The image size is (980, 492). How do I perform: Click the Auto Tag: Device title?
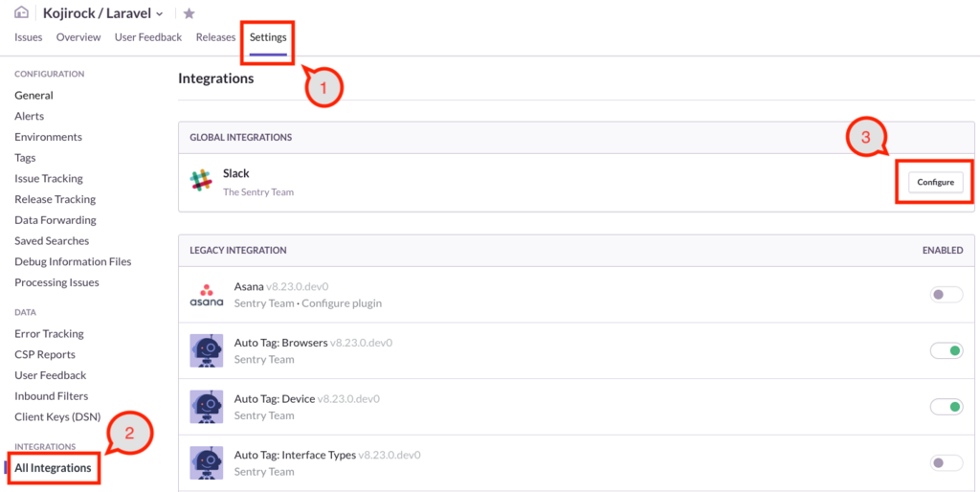coord(275,399)
